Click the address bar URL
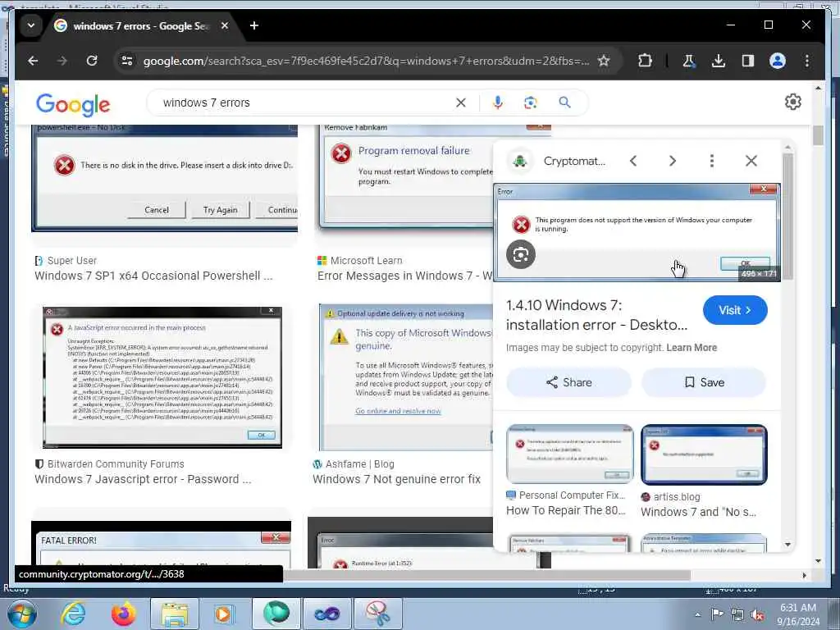 pos(366,61)
